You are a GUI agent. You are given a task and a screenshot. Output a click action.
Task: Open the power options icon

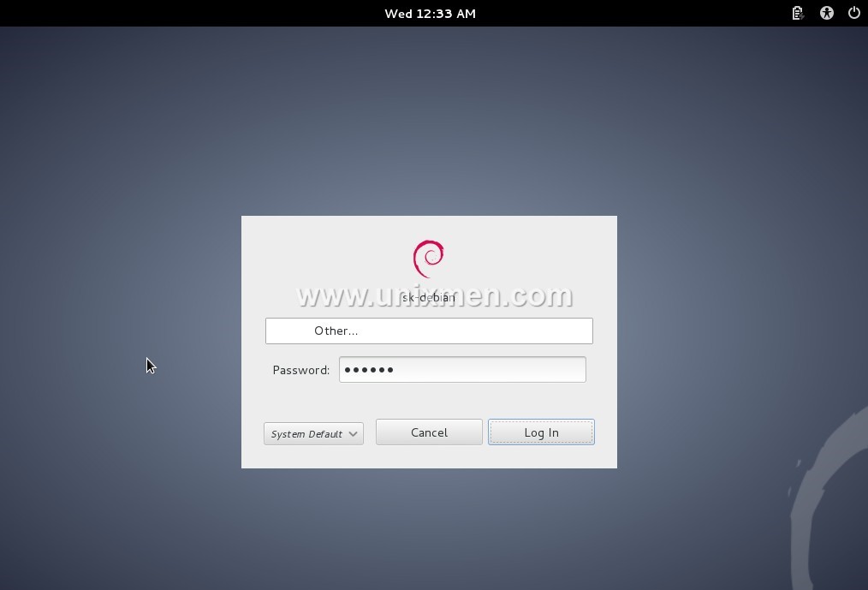(x=854, y=13)
